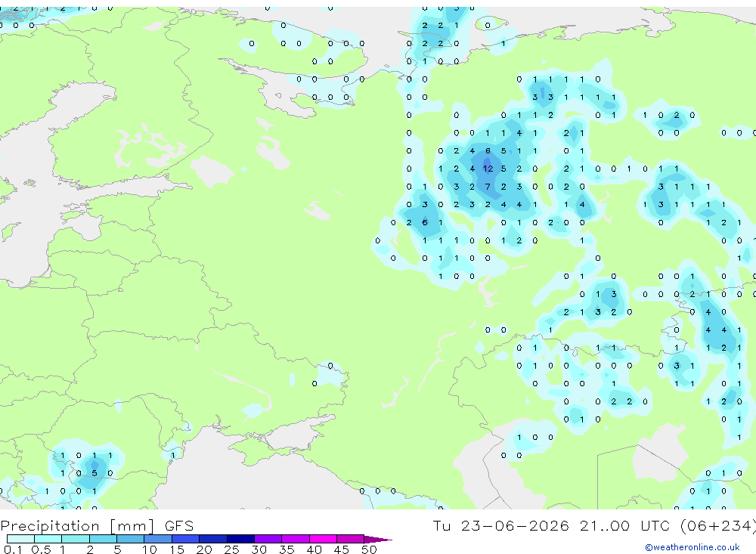Click the 50 legend scale label
756x554 pixels.
369,549
